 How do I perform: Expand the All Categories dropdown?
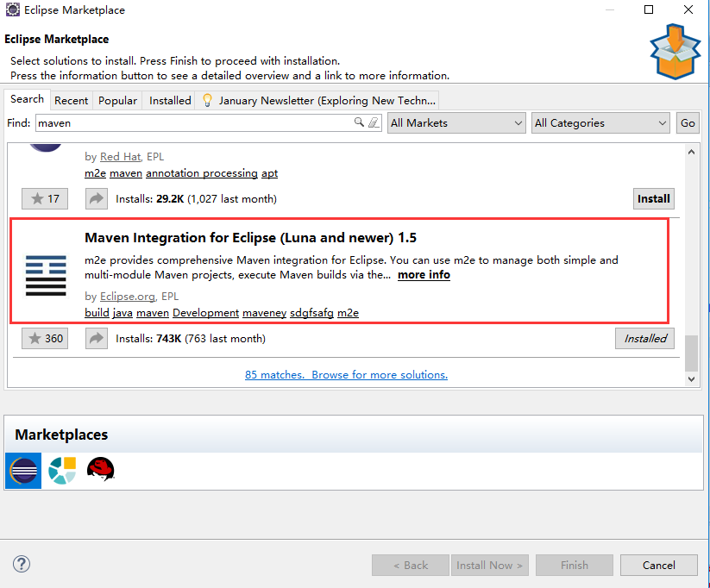tap(600, 122)
